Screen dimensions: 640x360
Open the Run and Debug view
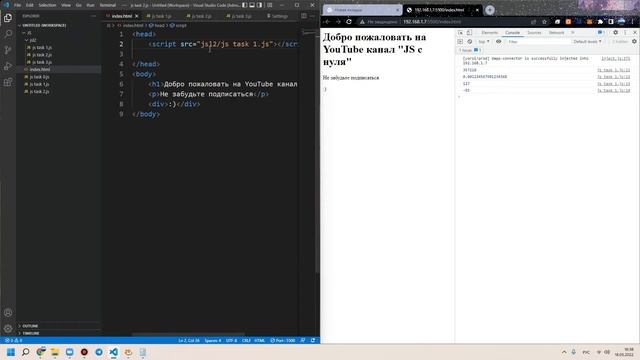[x=8, y=66]
